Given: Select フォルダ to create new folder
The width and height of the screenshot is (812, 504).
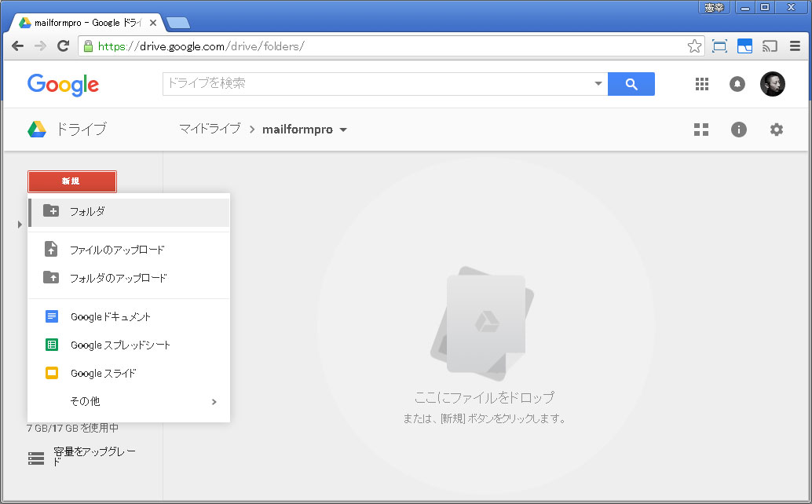Looking at the screenshot, I should click(87, 211).
